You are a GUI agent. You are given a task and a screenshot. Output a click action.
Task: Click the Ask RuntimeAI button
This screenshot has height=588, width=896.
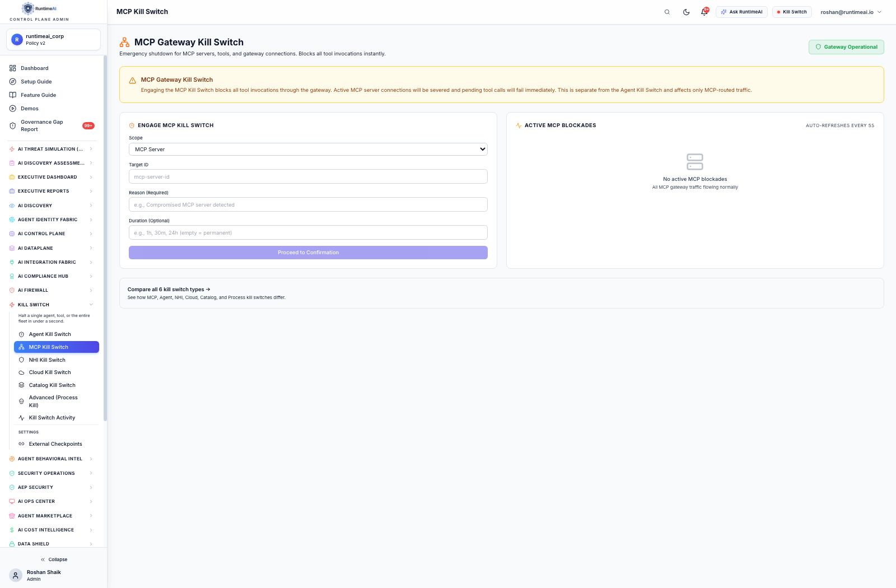click(x=741, y=12)
